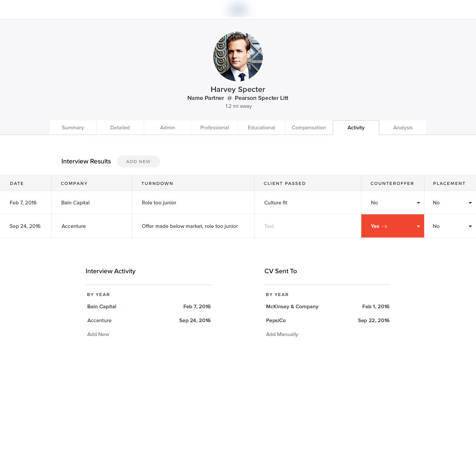Go to the Professional tab
The image size is (476, 471).
click(215, 128)
